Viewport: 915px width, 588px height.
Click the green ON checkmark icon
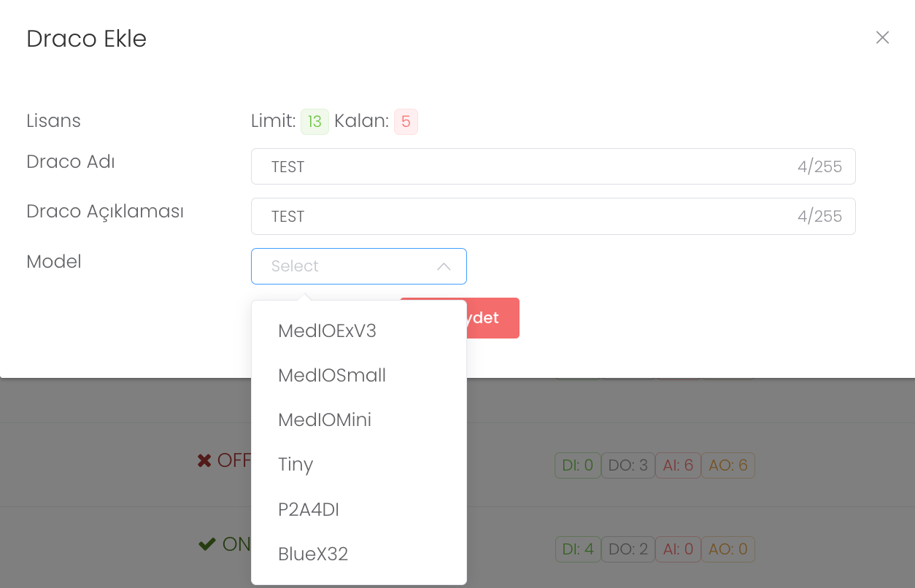pyautogui.click(x=206, y=544)
